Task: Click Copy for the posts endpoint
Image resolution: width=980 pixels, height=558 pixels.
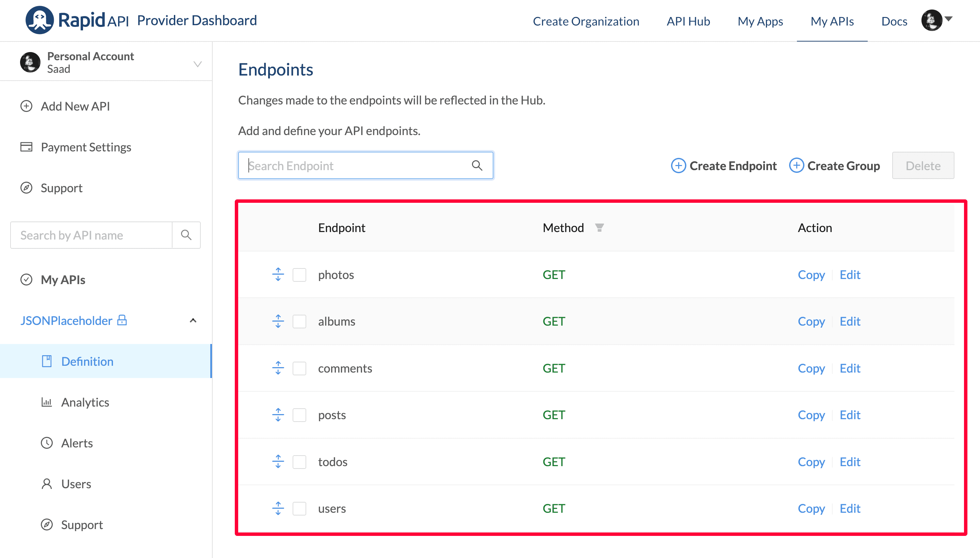Action: click(x=811, y=415)
